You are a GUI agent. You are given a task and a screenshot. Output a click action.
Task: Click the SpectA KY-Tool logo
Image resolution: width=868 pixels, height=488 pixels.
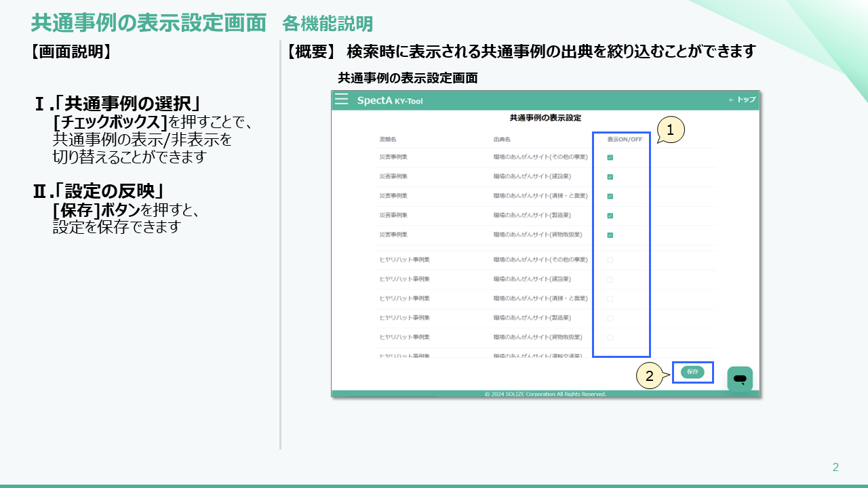point(389,100)
